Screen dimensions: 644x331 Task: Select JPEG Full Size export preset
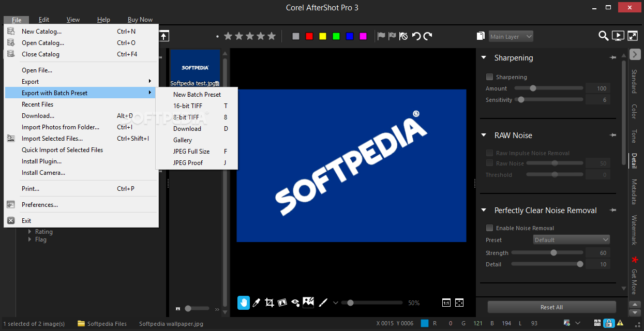point(197,151)
